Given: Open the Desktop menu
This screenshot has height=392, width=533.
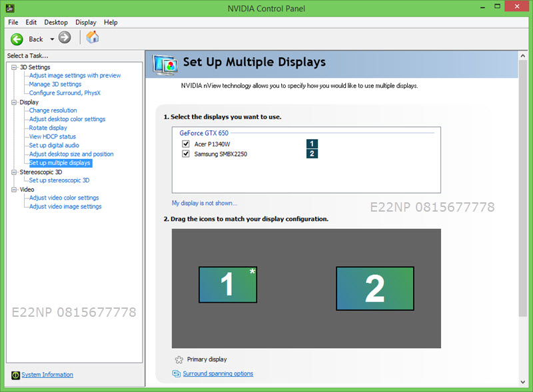Looking at the screenshot, I should coord(56,23).
